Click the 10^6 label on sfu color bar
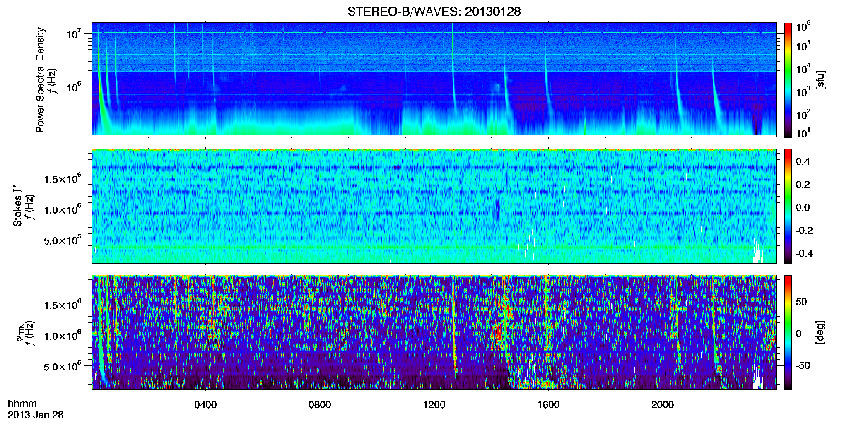This screenshot has height=447, width=868. [x=803, y=26]
